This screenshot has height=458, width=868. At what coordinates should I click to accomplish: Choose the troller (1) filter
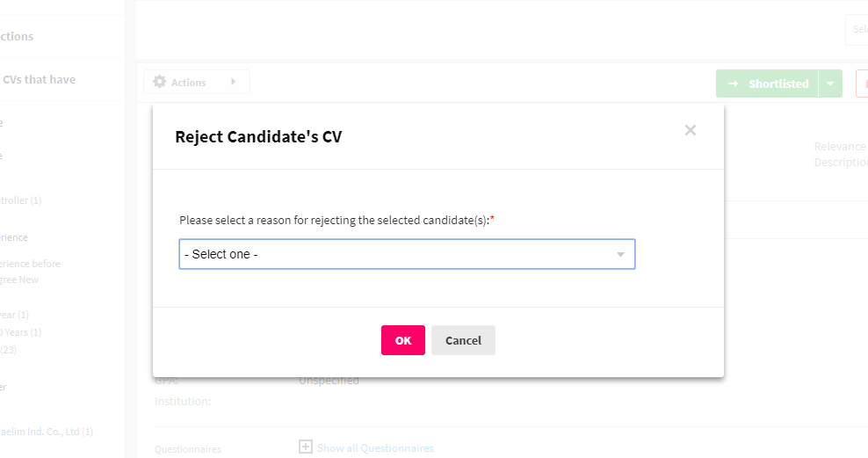coord(20,200)
